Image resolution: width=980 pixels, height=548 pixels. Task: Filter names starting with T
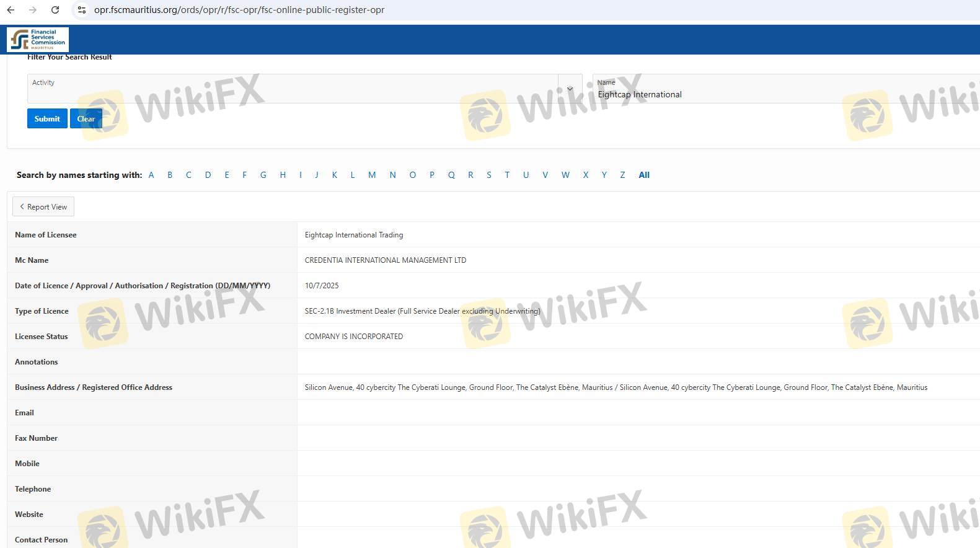click(x=507, y=175)
